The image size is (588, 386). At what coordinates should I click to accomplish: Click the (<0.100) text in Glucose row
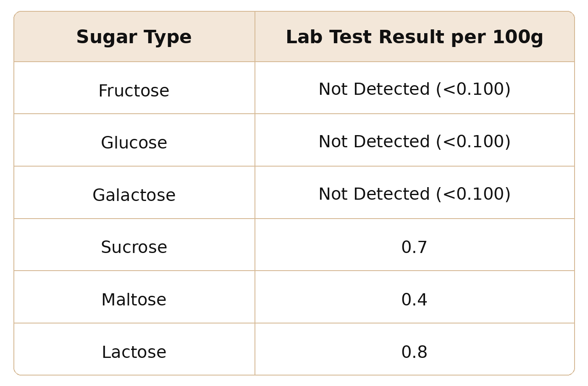click(473, 142)
